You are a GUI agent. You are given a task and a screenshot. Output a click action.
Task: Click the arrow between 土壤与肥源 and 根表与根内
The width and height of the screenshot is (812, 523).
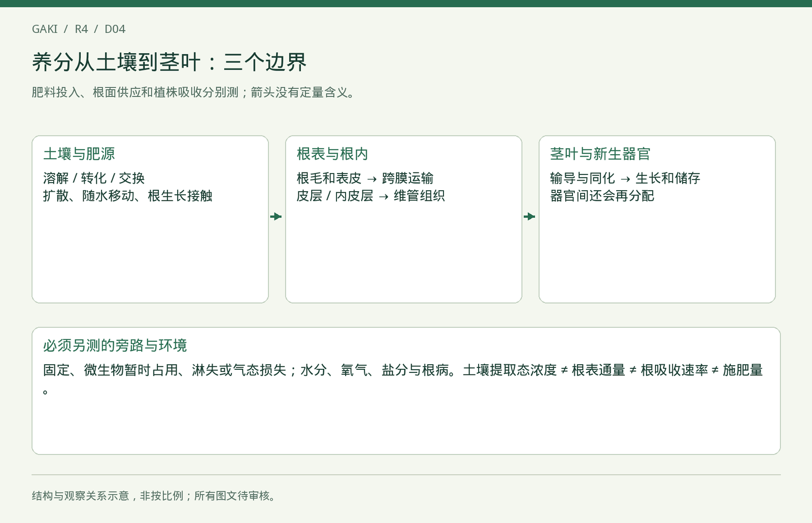pyautogui.click(x=276, y=217)
